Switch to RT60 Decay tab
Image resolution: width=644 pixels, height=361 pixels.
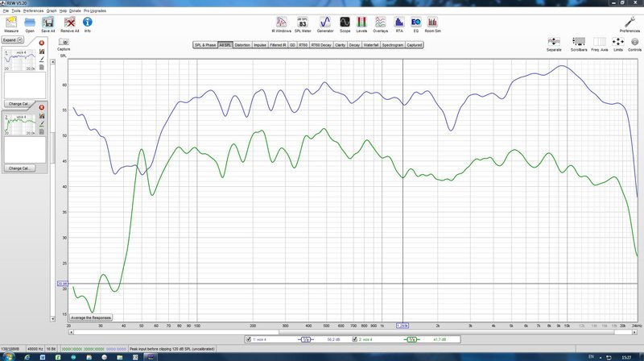pyautogui.click(x=320, y=45)
